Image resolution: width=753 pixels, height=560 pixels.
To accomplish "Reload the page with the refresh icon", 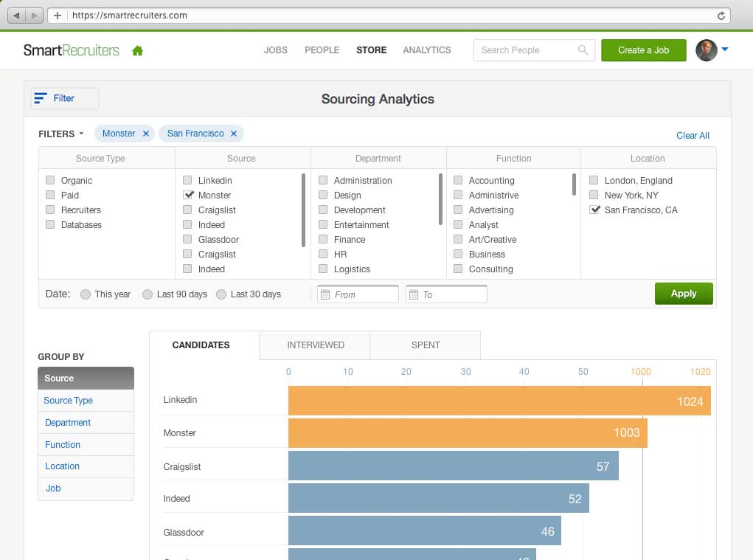I will [721, 15].
